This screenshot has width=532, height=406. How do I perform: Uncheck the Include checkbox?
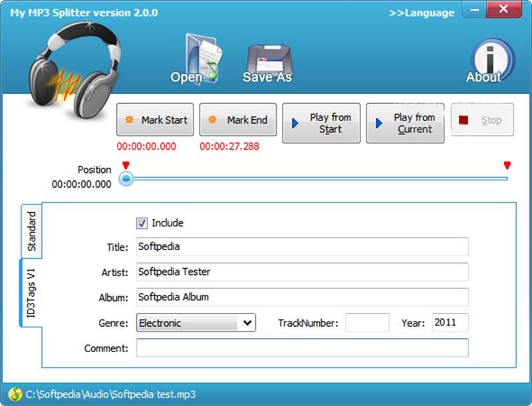tap(142, 223)
